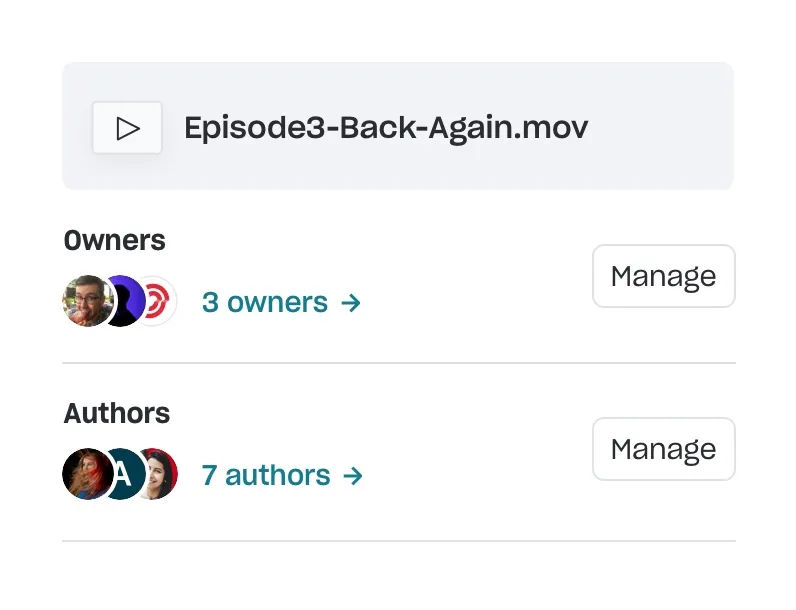Screen dimensions: 796x610
Task: Click the author avatar with letter A
Action: tap(121, 474)
